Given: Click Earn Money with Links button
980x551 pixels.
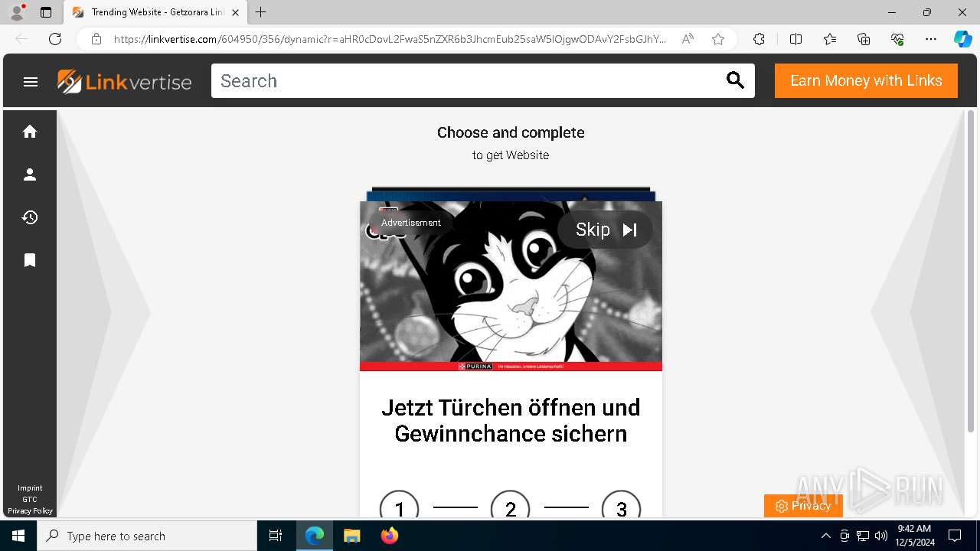Looking at the screenshot, I should (866, 80).
